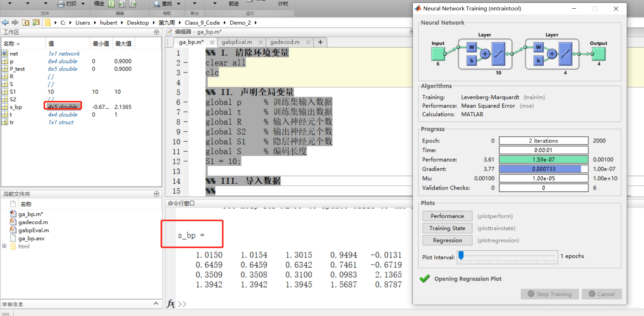Switch to the gabpEval.m editor tab

[x=237, y=42]
